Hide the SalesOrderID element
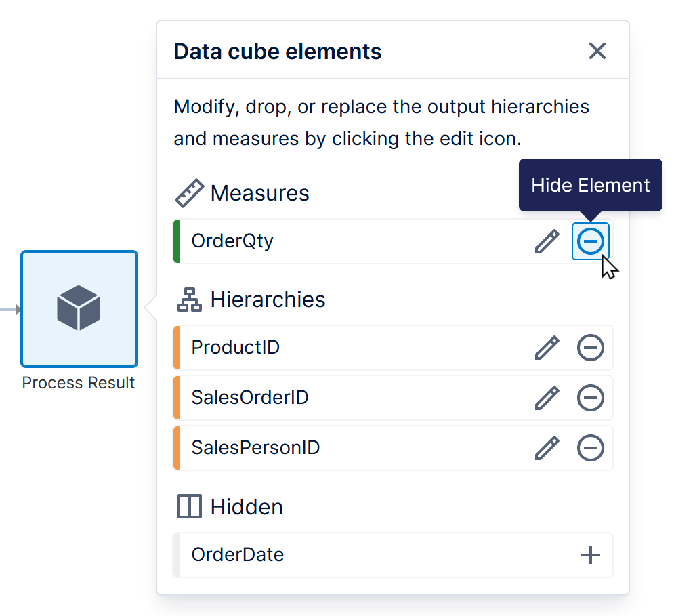This screenshot has height=616, width=674. pos(590,398)
